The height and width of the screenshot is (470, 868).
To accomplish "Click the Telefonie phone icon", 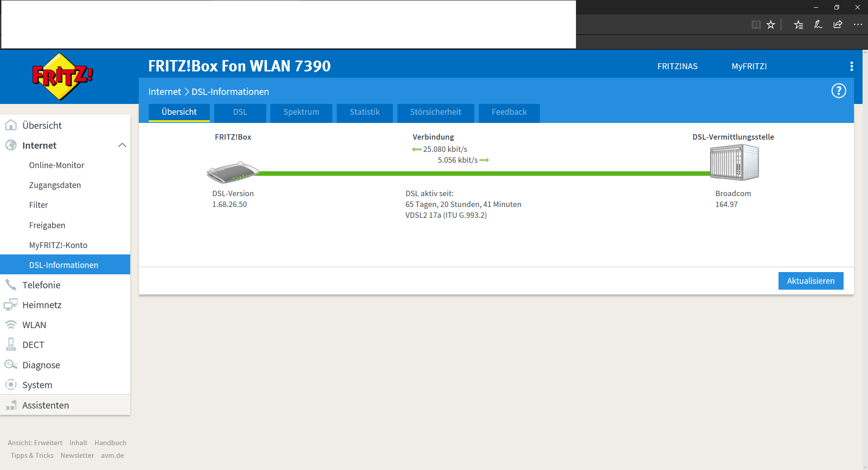I will (x=11, y=285).
